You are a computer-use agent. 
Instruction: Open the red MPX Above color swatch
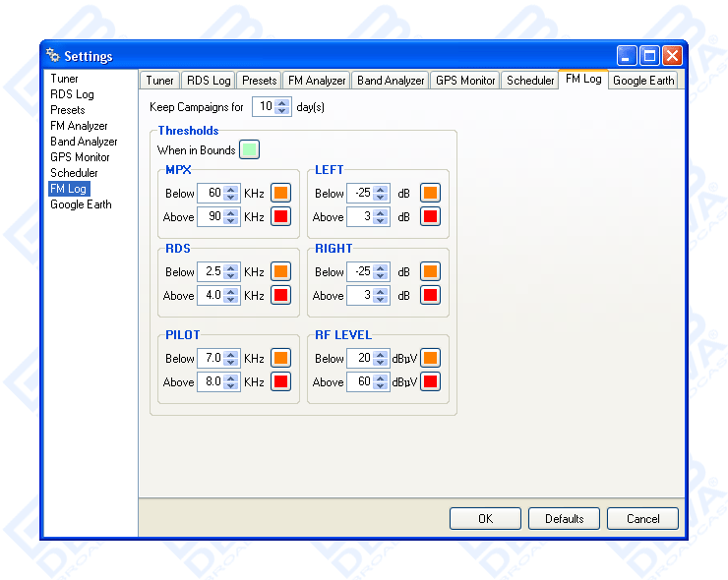point(280,216)
